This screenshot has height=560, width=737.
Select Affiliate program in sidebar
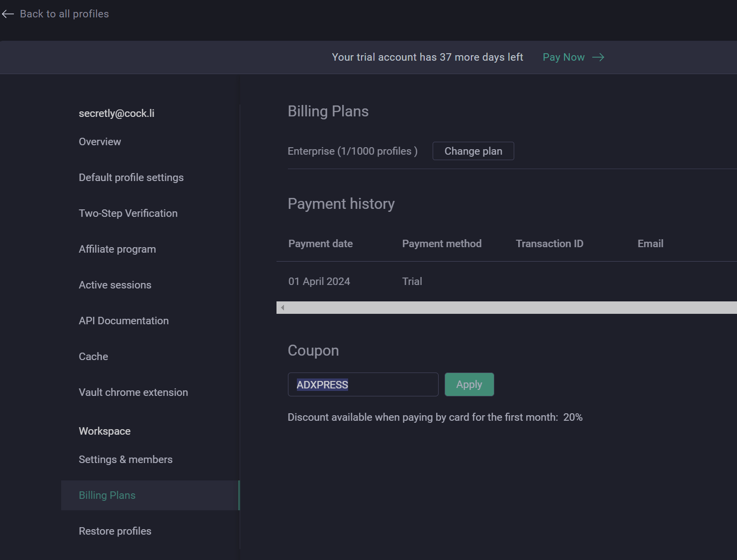coord(117,249)
